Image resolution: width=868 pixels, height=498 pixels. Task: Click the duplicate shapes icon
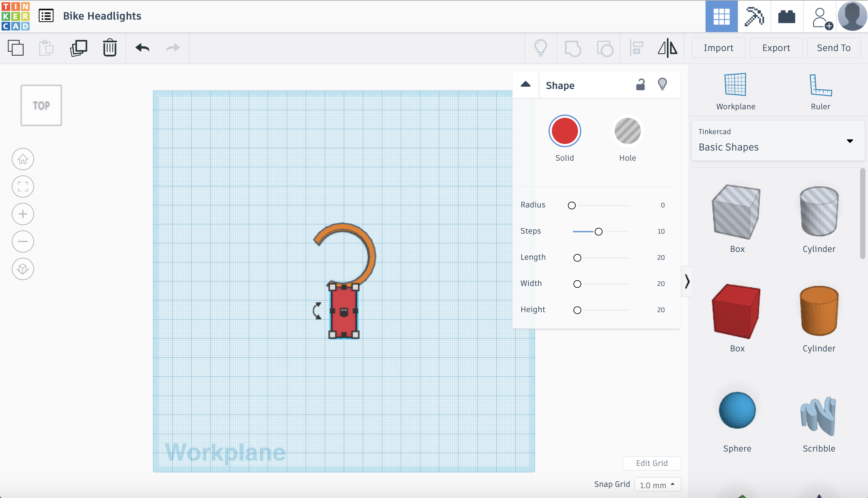79,48
